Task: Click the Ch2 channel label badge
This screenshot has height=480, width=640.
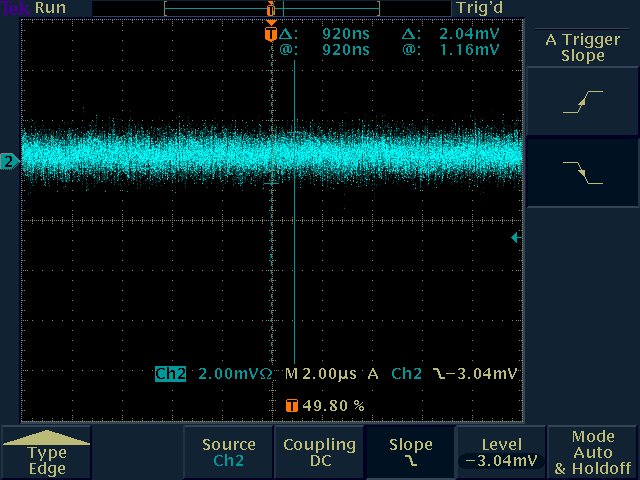Action: [x=170, y=373]
